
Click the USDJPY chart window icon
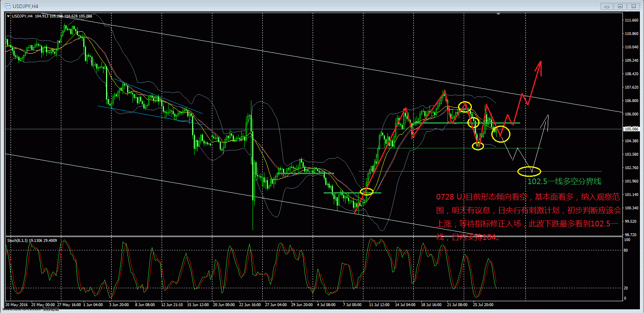point(8,6)
